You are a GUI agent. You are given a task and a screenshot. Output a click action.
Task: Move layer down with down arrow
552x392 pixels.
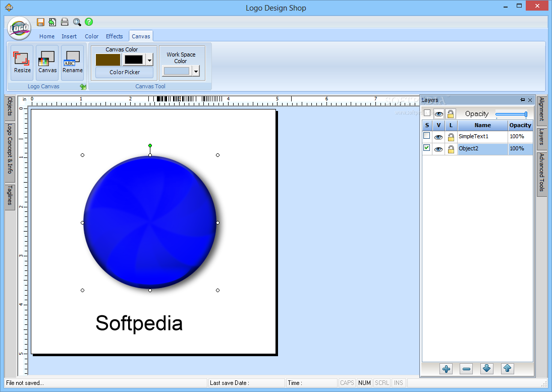(487, 369)
